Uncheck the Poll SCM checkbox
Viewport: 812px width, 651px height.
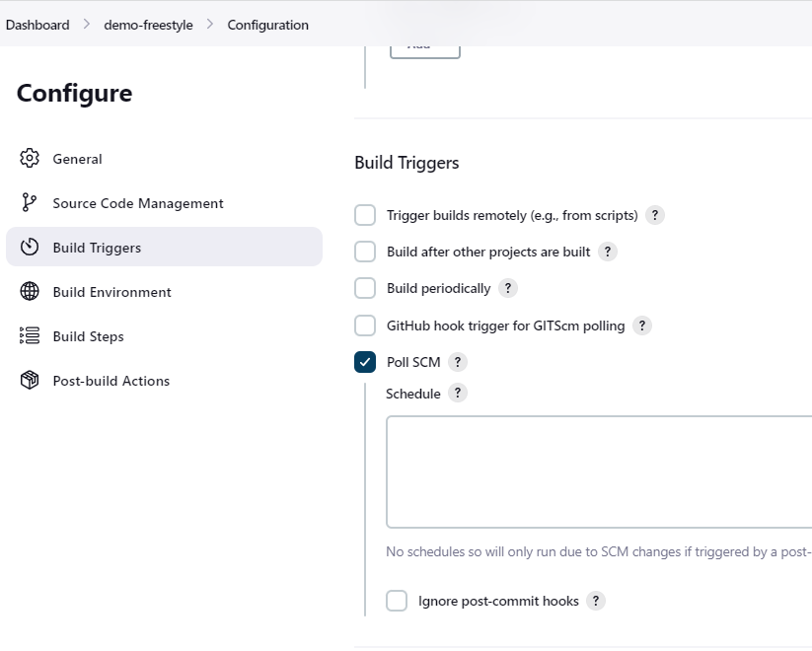click(365, 362)
